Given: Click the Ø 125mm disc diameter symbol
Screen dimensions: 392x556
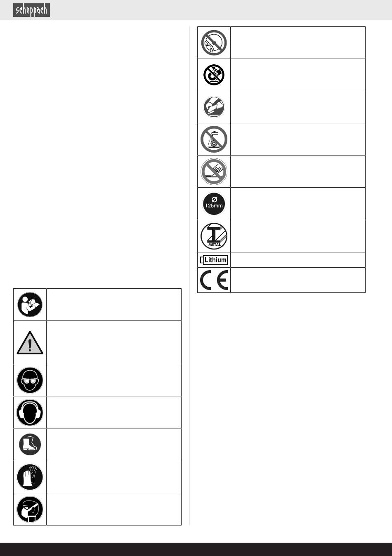Looking at the screenshot, I should 214,204.
